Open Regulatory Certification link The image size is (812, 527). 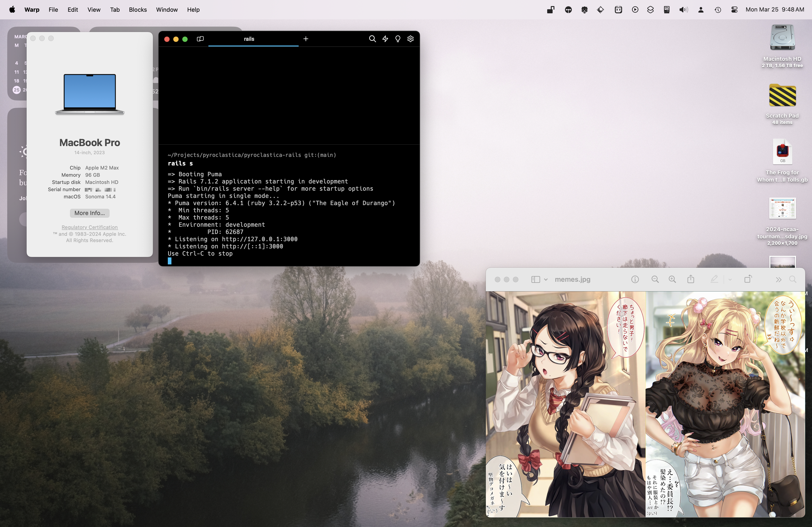[89, 227]
